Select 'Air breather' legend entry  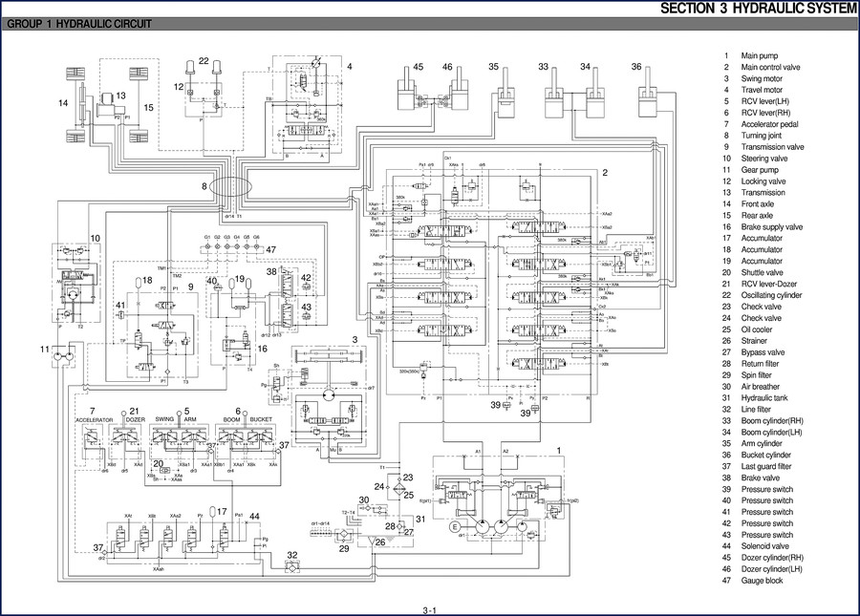[x=761, y=387]
